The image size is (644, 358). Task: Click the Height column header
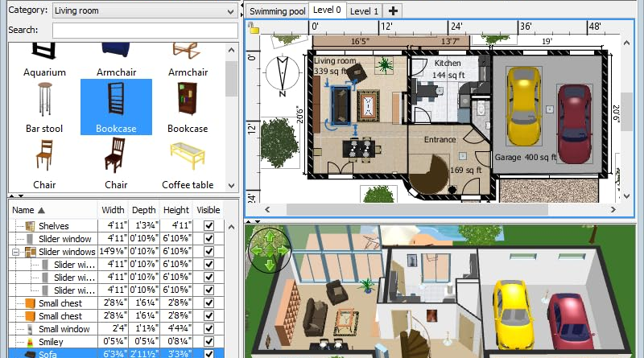tap(175, 210)
